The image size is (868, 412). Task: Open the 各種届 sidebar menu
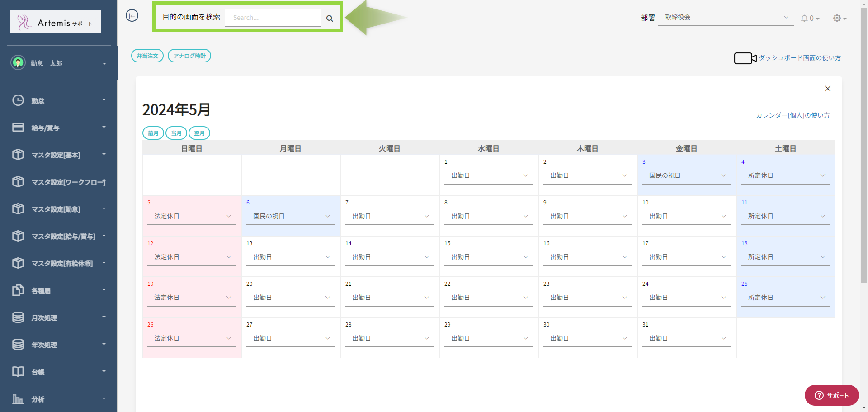pyautogui.click(x=59, y=290)
